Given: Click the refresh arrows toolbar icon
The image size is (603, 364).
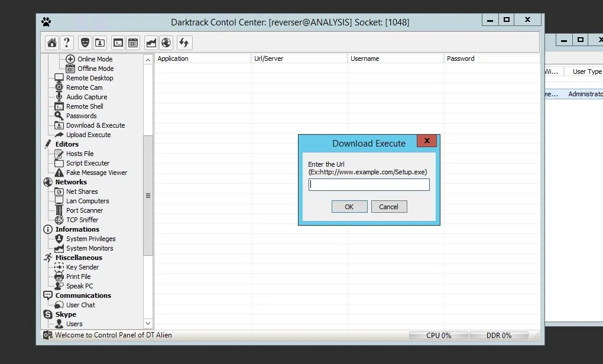Looking at the screenshot, I should [184, 43].
